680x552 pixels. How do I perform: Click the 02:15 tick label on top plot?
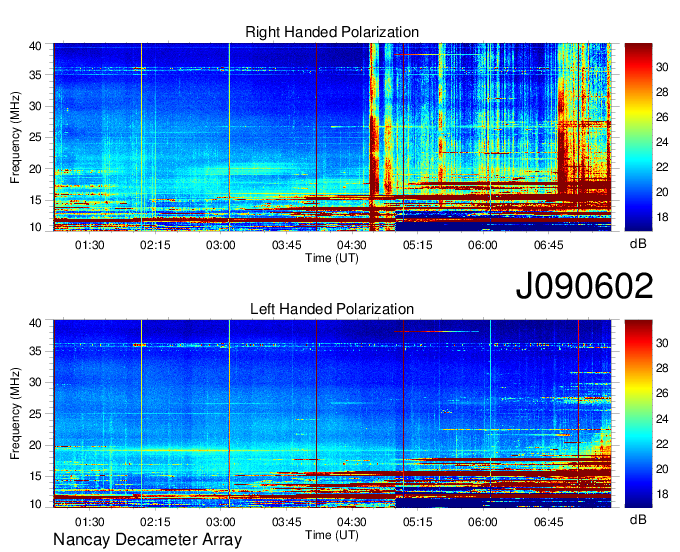[x=155, y=245]
